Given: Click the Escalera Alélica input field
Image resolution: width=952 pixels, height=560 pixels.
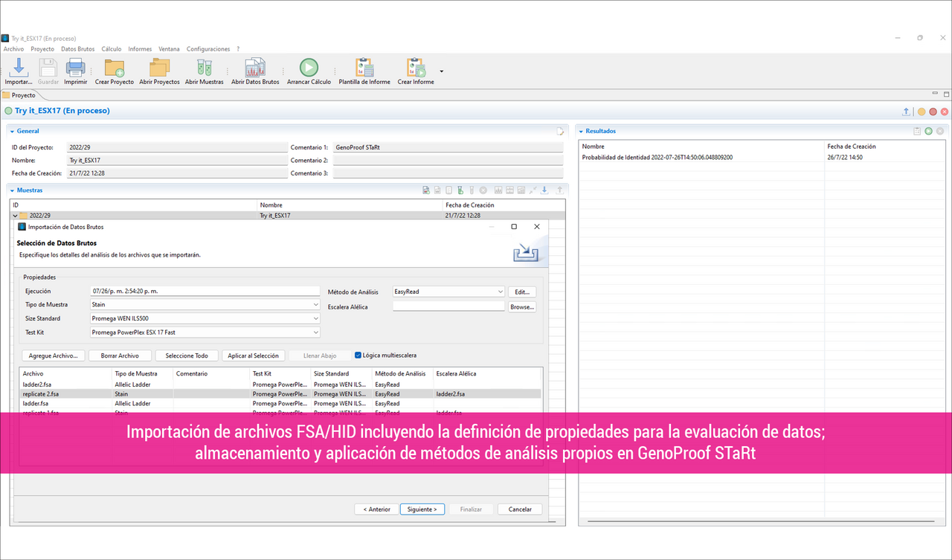Looking at the screenshot, I should 448,306.
